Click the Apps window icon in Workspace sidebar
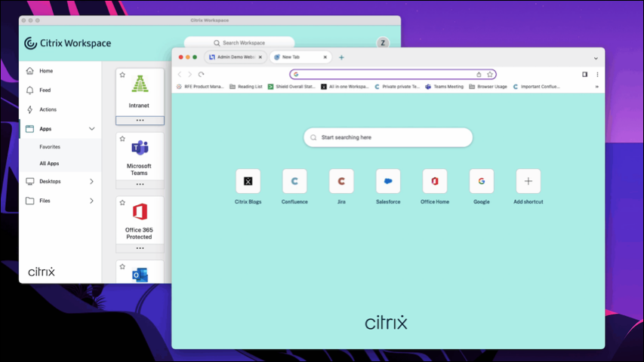Viewport: 644px width, 362px height. tap(29, 129)
